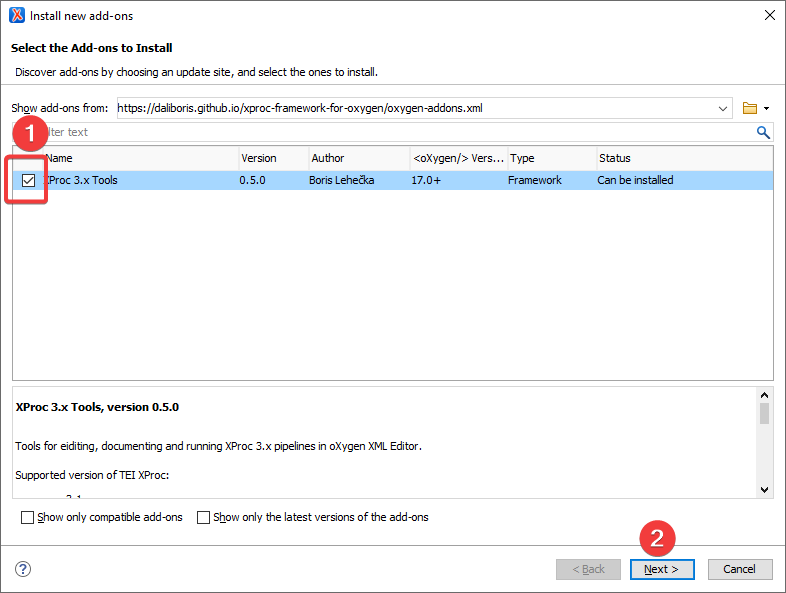Click the description scrollbar thumb
Image resolution: width=786 pixels, height=593 pixels.
pyautogui.click(x=764, y=414)
